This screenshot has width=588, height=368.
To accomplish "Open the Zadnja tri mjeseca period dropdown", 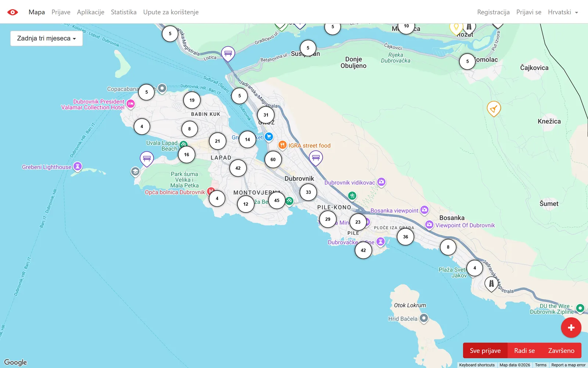I will coord(46,38).
